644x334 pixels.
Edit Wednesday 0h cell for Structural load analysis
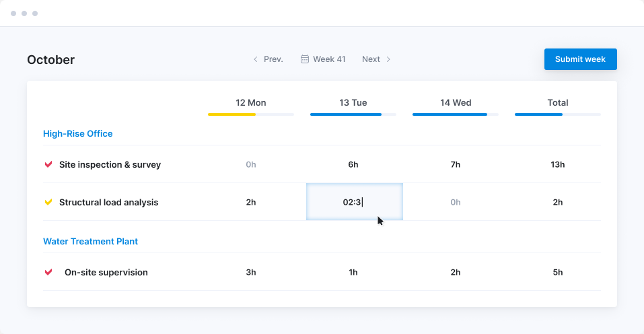(x=455, y=202)
